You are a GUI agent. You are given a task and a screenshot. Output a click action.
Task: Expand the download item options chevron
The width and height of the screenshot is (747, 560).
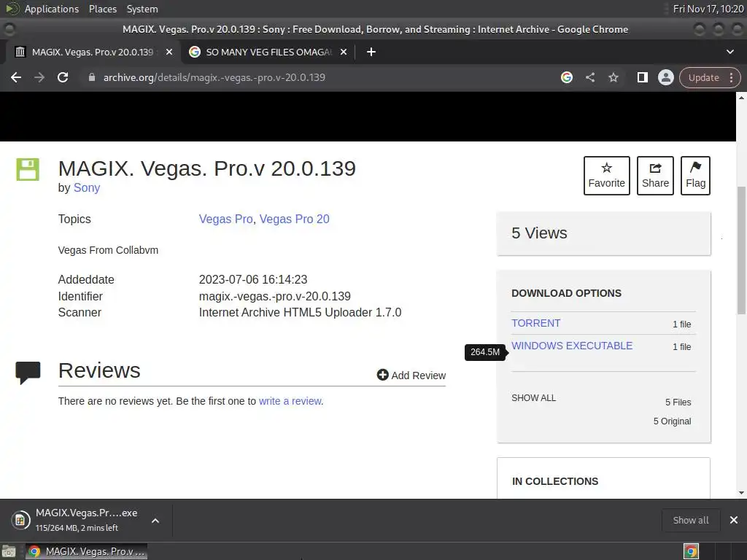click(155, 521)
